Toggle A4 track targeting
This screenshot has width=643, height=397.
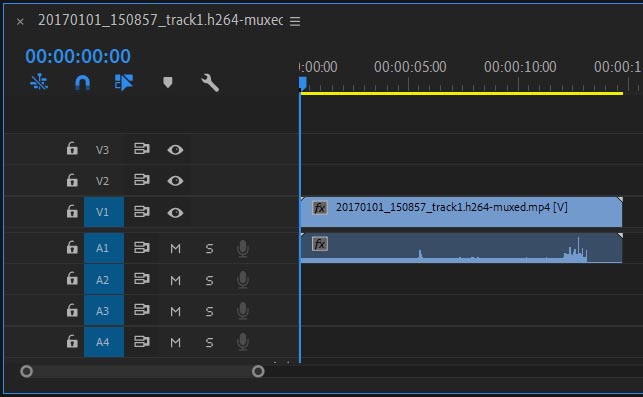coord(104,342)
